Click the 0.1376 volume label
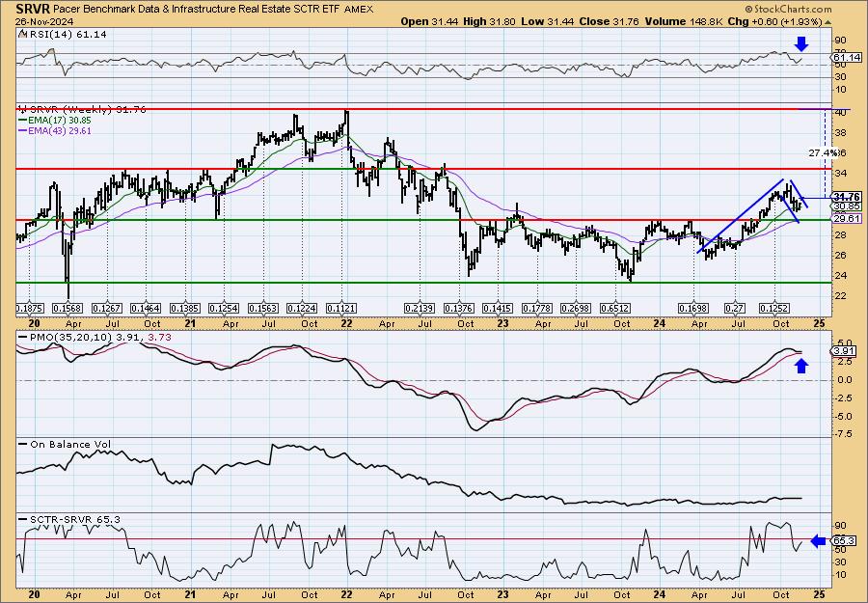 pos(459,308)
